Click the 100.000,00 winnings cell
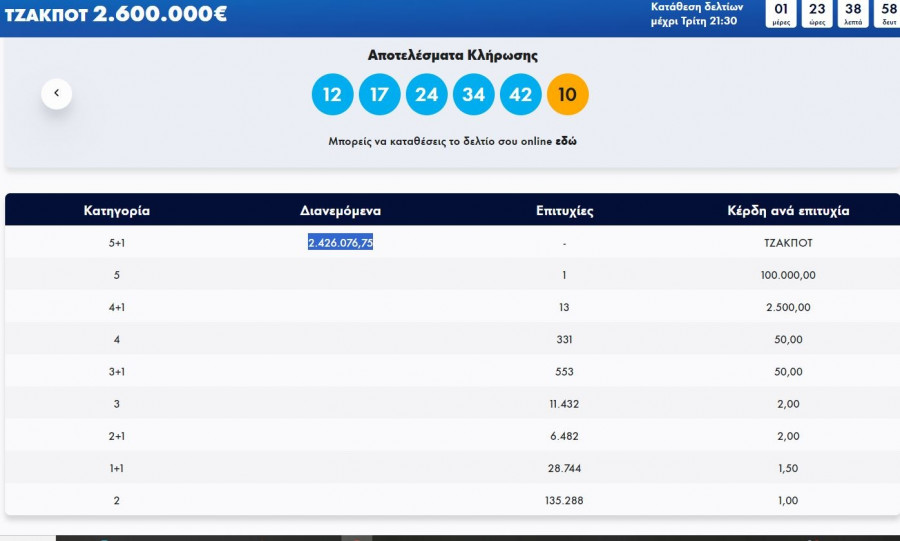Image resolution: width=900 pixels, height=541 pixels. [788, 275]
